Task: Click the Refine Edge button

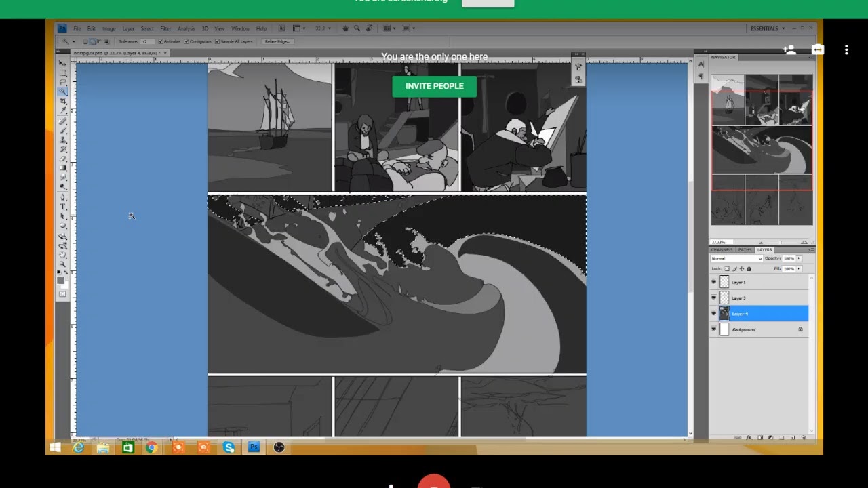Action: (x=277, y=42)
